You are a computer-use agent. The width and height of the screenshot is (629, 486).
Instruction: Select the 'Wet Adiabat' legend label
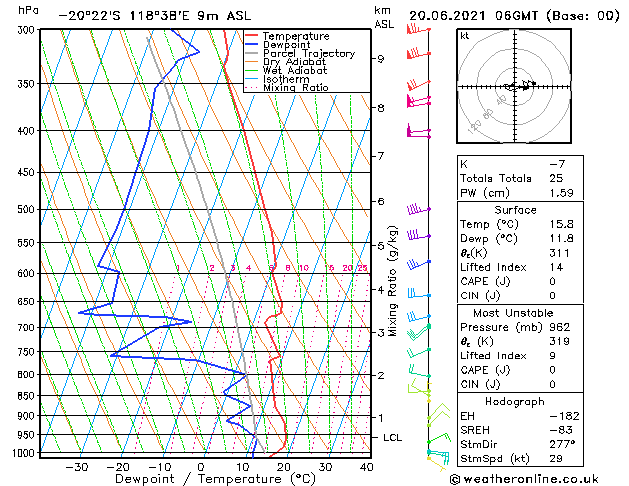click(295, 71)
